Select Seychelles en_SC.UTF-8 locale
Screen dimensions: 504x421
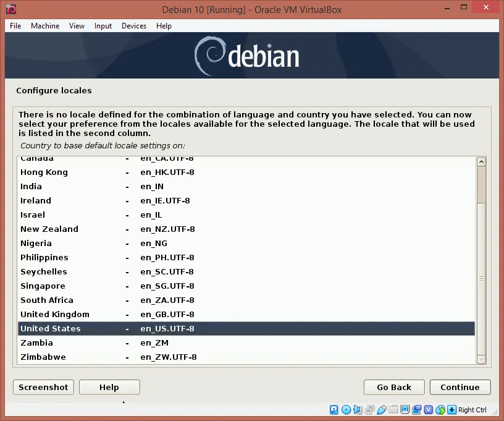[246, 272]
